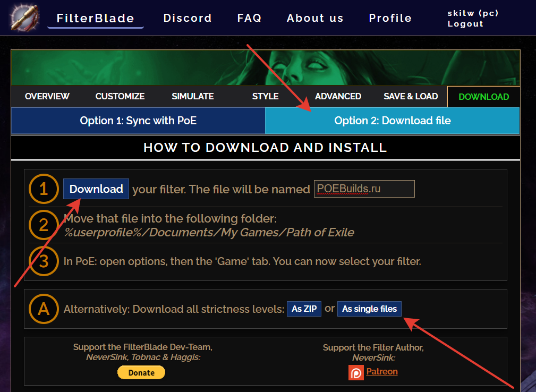Screen dimensions: 536x392
Task: Download all strictness levels As ZIP
Action: 304,309
